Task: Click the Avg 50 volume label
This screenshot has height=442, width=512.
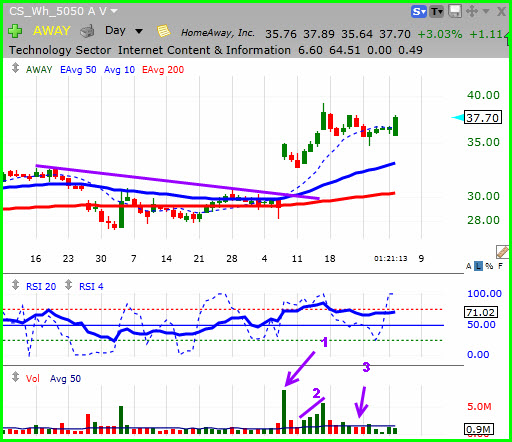Action: pos(65,379)
